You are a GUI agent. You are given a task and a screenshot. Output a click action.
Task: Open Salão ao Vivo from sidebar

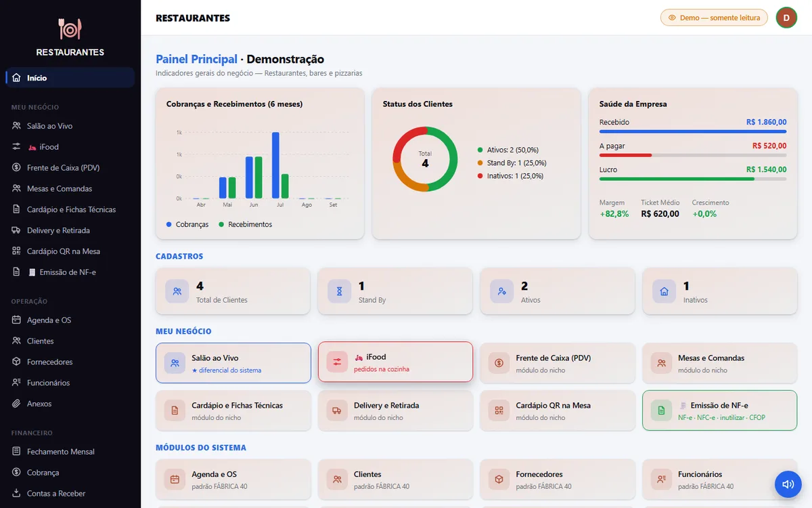point(70,126)
